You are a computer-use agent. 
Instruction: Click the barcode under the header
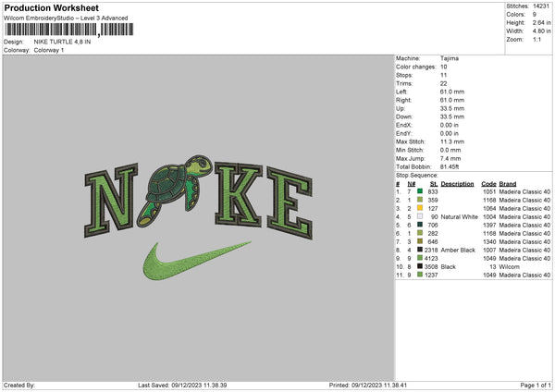click(69, 30)
